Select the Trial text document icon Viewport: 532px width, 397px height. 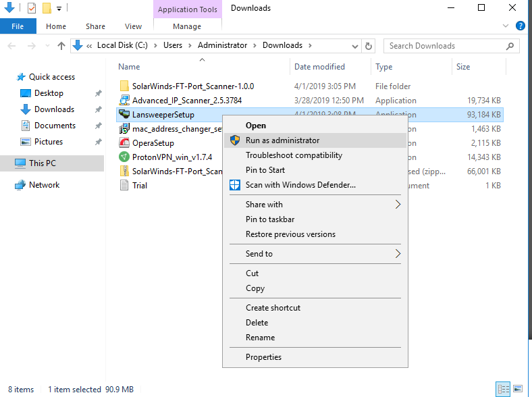coord(124,185)
